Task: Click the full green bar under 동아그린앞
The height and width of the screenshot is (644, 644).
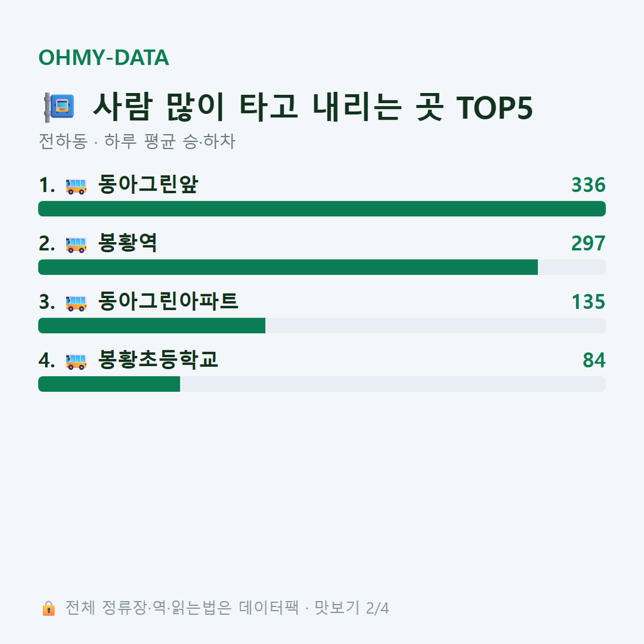Action: pos(322,209)
